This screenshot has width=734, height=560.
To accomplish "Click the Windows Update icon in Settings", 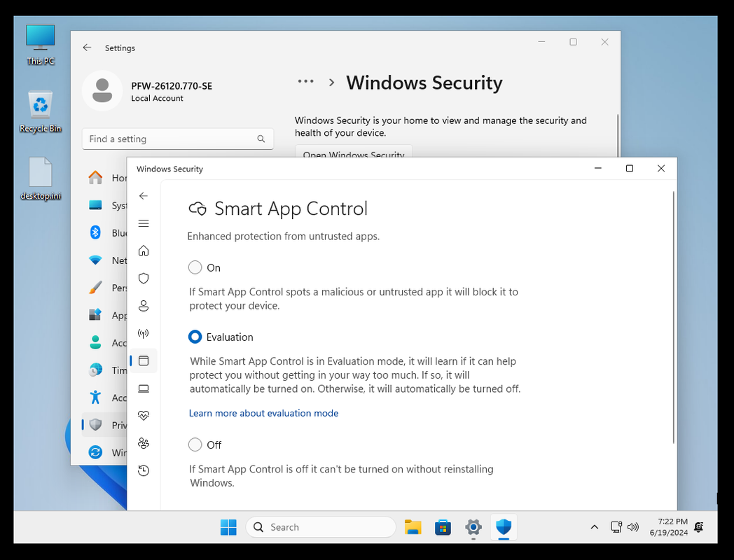I will [x=95, y=452].
